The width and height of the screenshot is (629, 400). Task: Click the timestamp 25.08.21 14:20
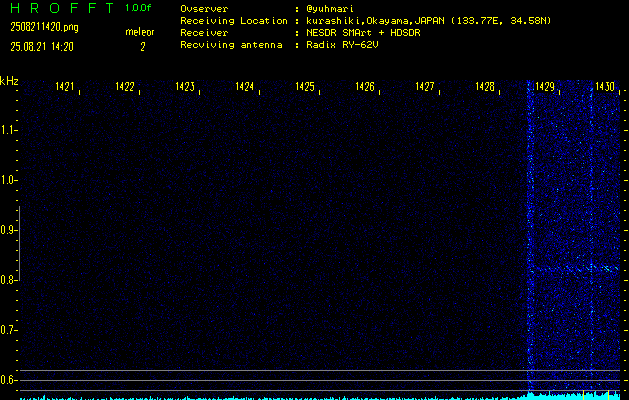(x=42, y=47)
